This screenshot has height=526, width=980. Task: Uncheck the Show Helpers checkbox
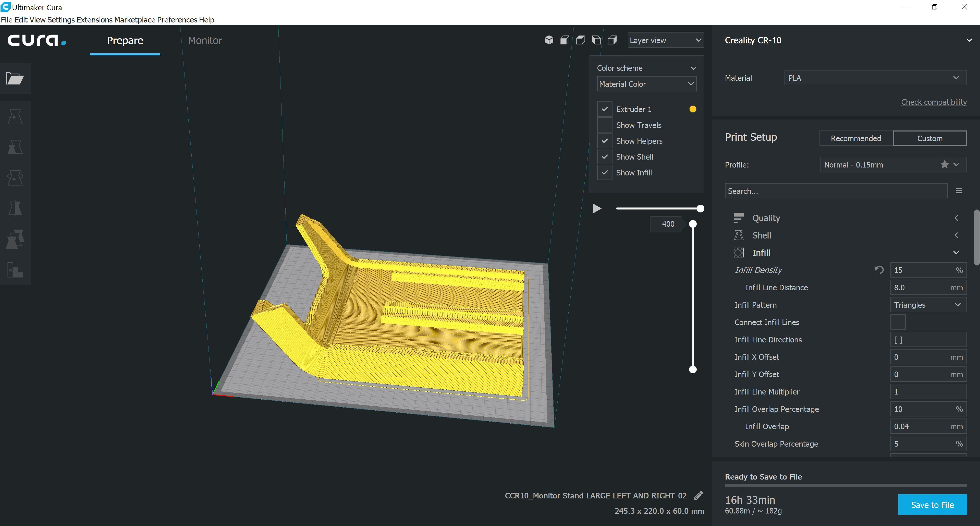point(605,141)
